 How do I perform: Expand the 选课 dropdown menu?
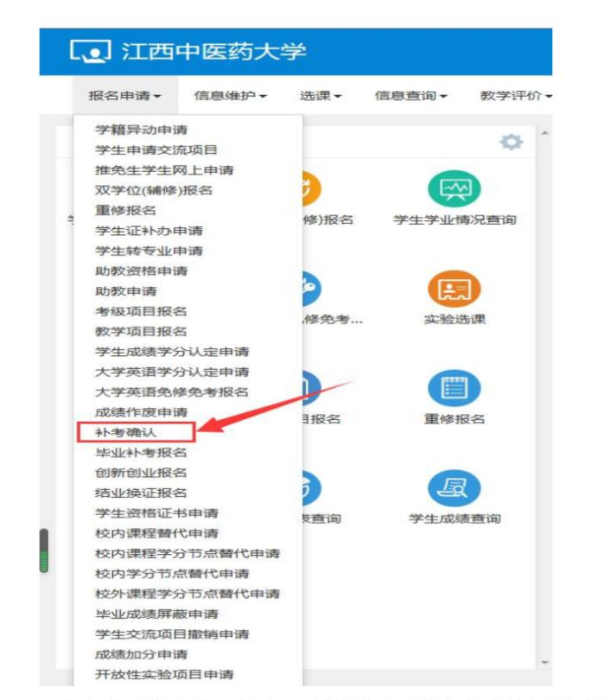click(x=320, y=96)
